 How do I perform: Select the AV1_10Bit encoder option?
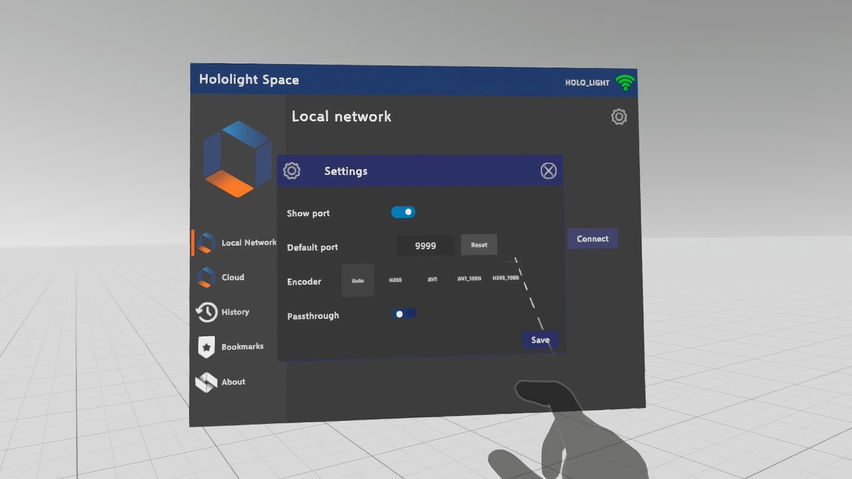click(469, 279)
